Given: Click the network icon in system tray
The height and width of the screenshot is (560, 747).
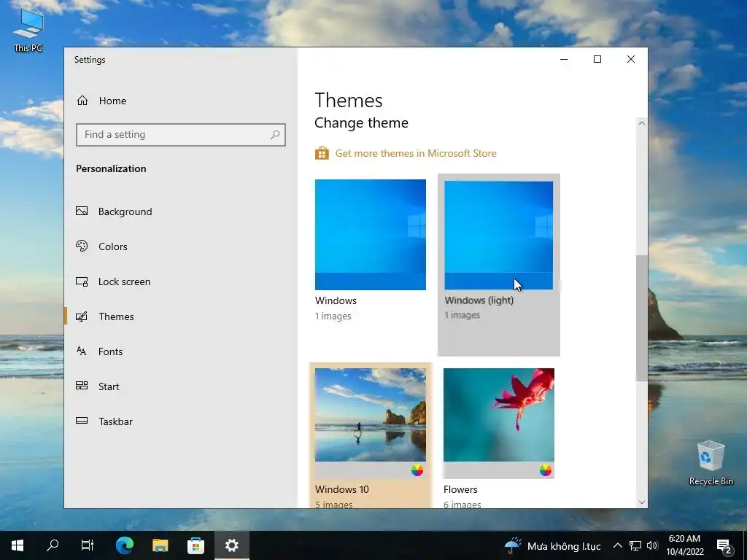Looking at the screenshot, I should [x=635, y=545].
